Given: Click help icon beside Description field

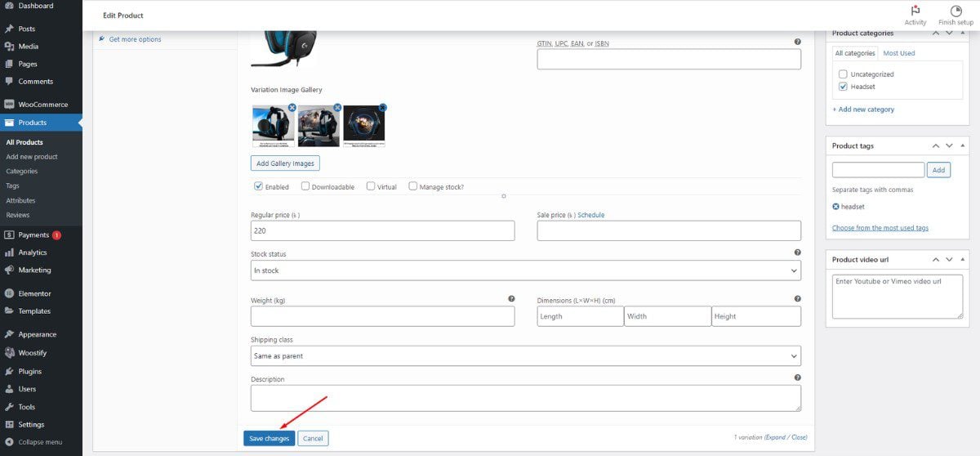Looking at the screenshot, I should (x=797, y=378).
